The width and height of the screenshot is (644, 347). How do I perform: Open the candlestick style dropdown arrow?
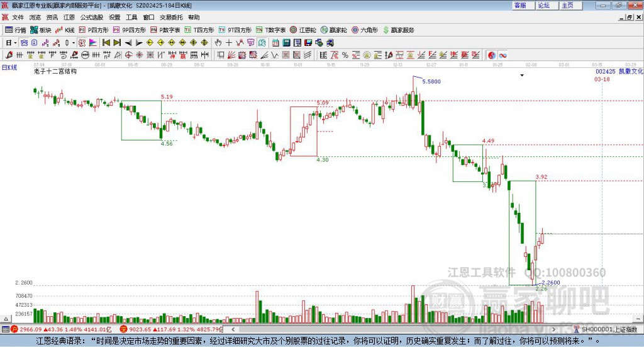point(74,43)
